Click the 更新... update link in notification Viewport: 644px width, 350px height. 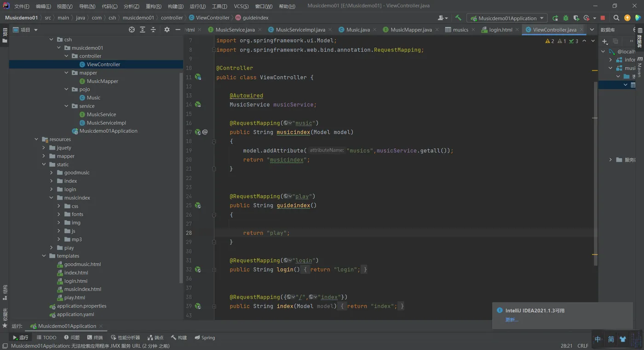[x=512, y=320]
